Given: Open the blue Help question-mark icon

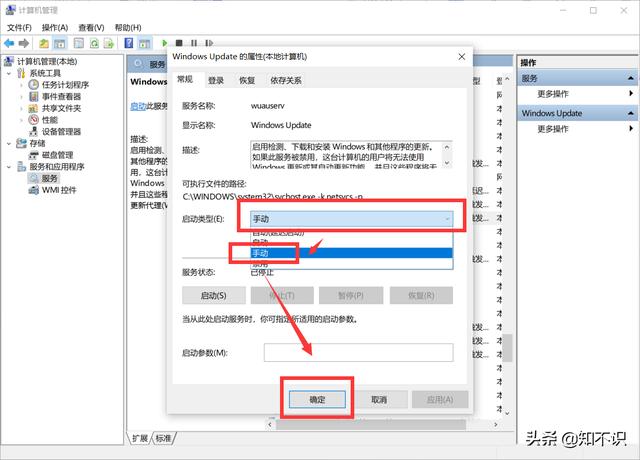Looking at the screenshot, I should tap(129, 43).
